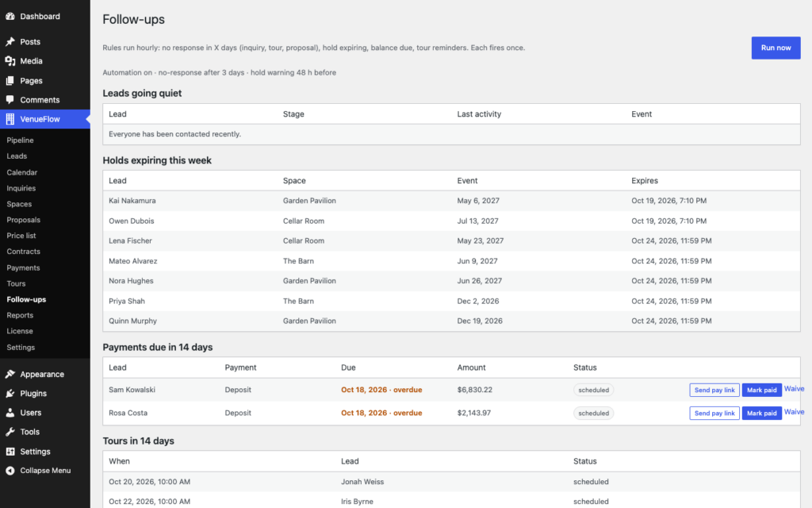
Task: Open the Pages menu label
Action: click(x=31, y=80)
